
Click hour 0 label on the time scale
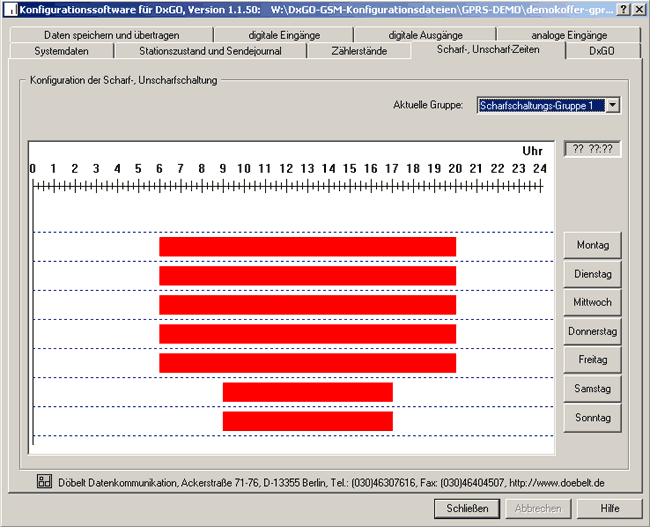tap(33, 169)
